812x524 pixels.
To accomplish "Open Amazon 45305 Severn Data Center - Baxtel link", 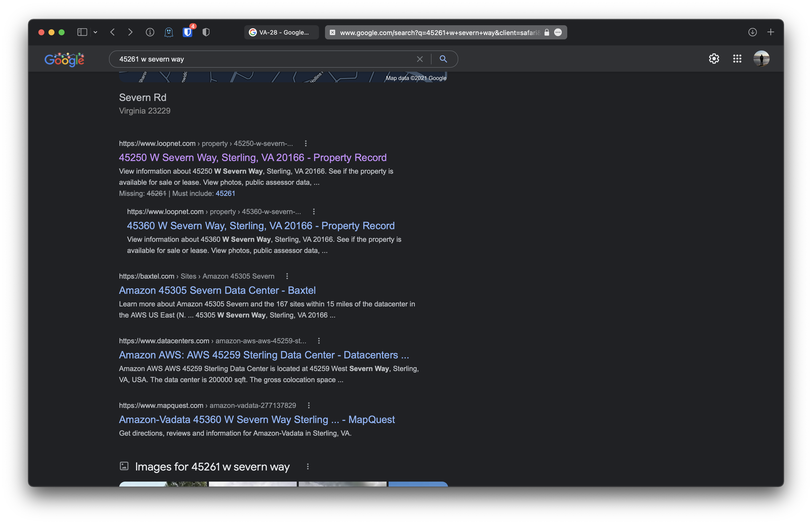I will 217,291.
